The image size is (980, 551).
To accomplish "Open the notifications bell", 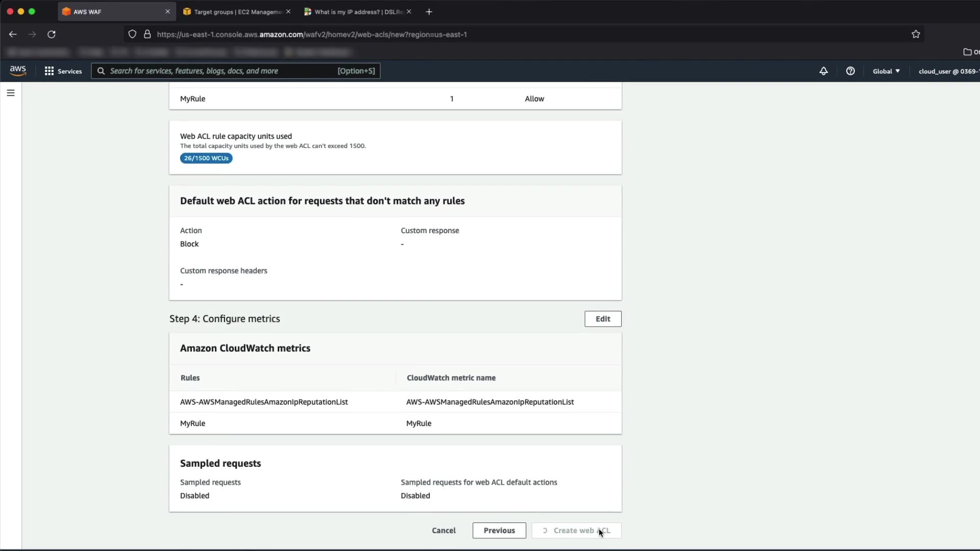I will click(x=823, y=71).
